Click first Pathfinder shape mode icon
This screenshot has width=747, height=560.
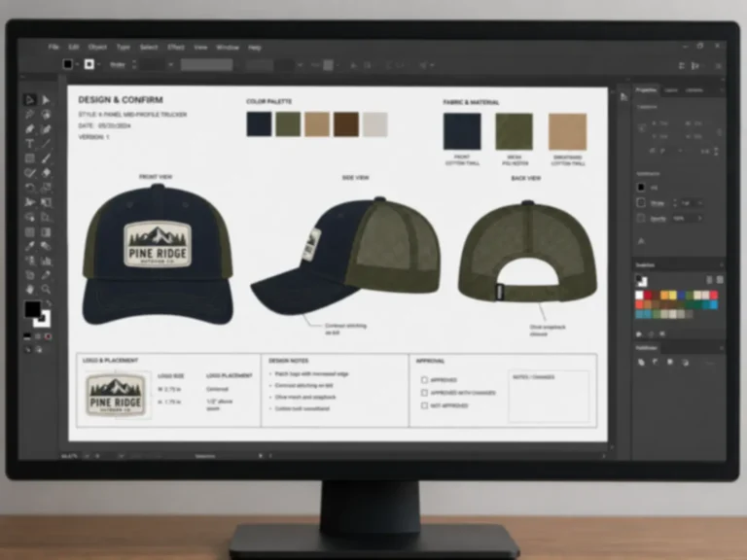point(641,363)
